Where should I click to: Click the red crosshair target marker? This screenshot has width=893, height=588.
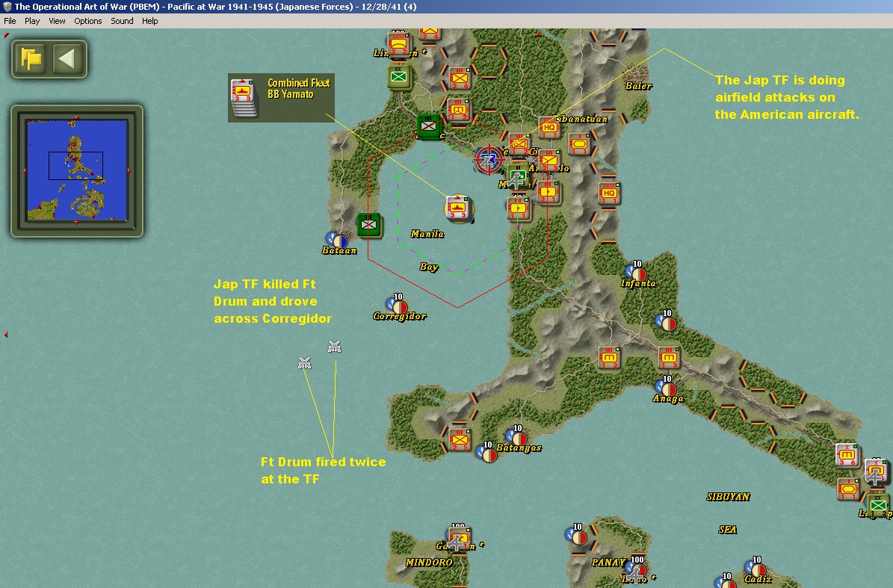(489, 160)
